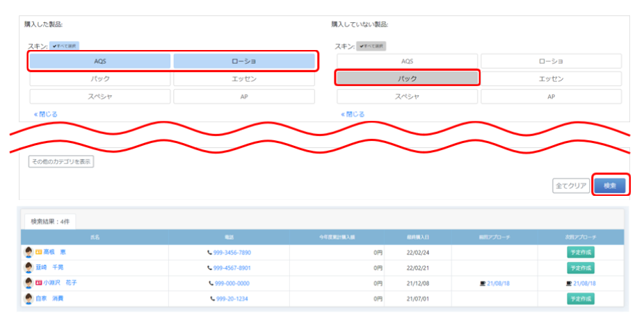Screen dimensions: 644x316
Task: Click phone icon beside 999-3456-7890
Action: tap(209, 253)
